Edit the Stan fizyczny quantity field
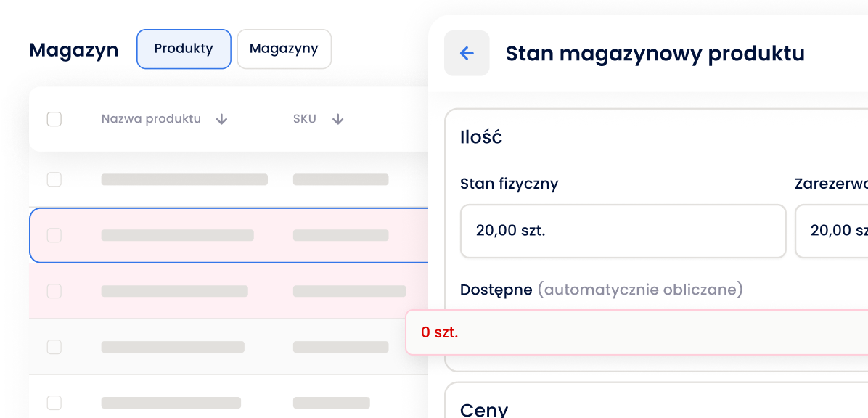Screen dimensions: 868x418 tap(623, 231)
